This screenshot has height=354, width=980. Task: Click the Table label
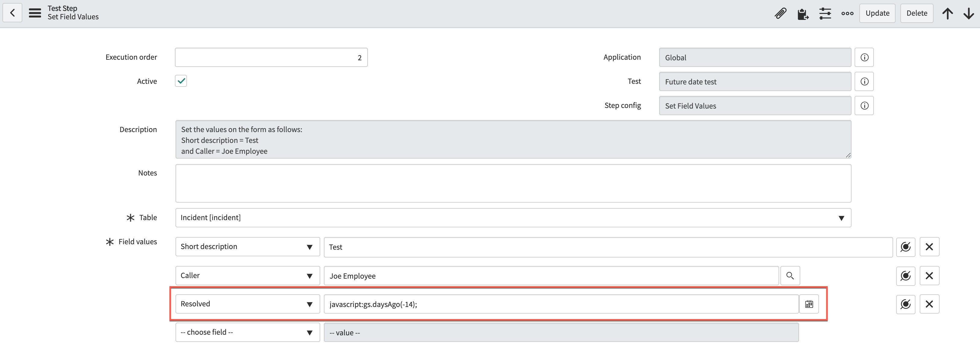pos(148,217)
